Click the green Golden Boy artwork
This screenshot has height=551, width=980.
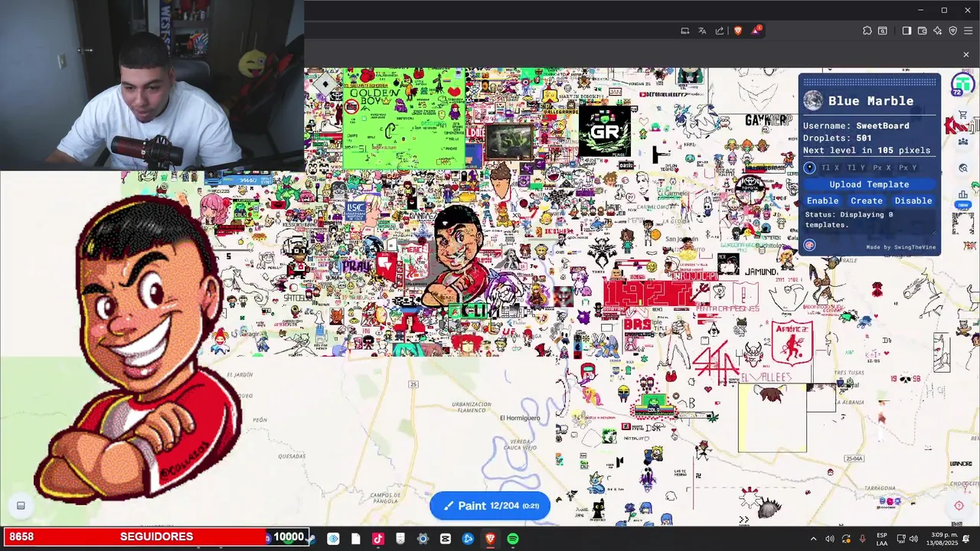pos(403,119)
